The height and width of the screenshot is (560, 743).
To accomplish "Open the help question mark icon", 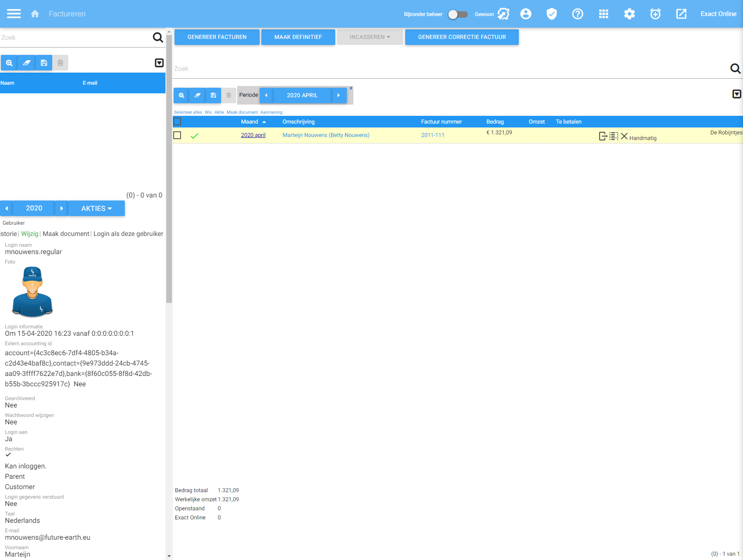I will point(578,14).
